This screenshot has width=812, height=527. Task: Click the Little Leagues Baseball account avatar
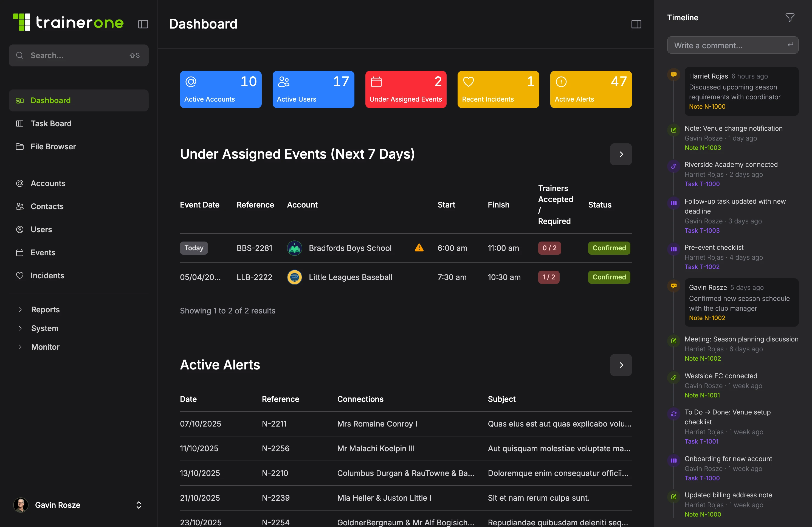[x=294, y=277]
